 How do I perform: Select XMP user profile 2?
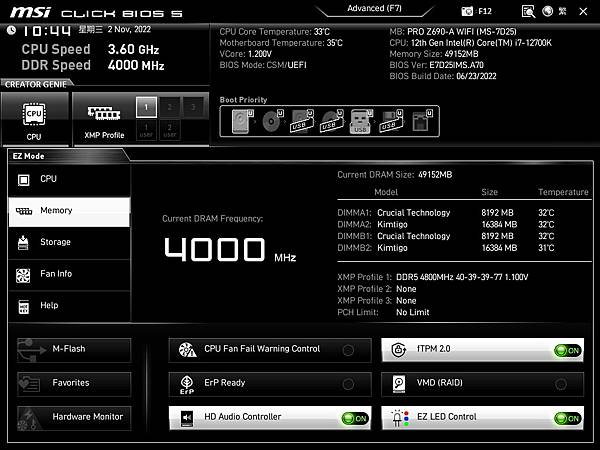click(x=170, y=130)
